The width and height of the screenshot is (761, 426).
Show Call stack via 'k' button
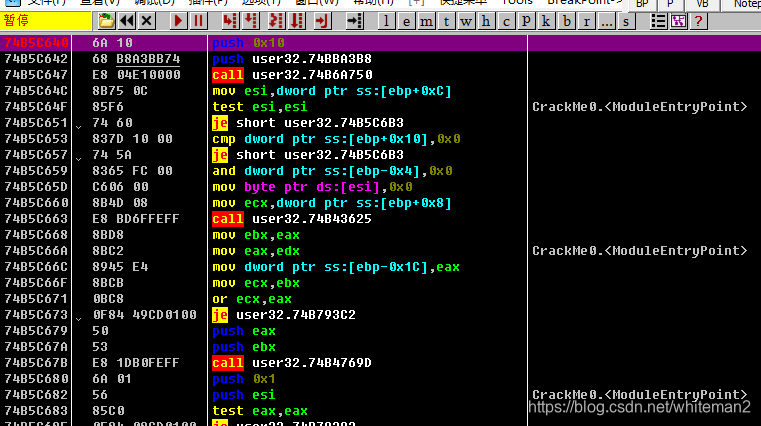pyautogui.click(x=546, y=21)
